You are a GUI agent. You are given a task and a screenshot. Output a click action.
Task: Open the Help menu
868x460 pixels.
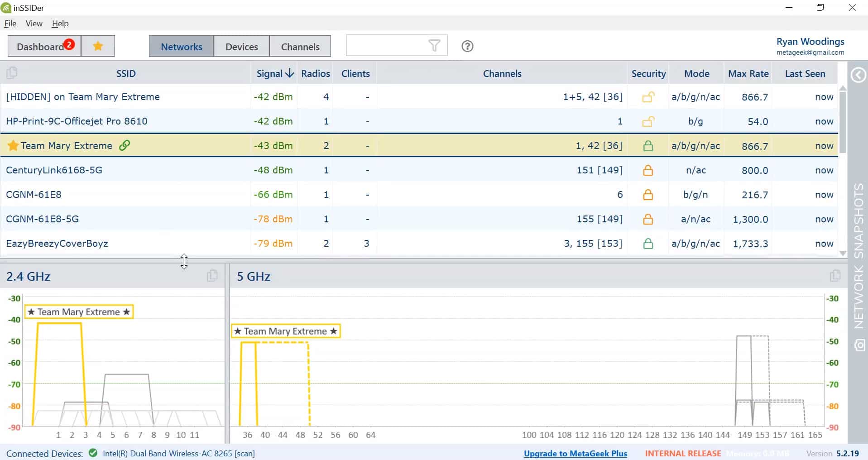click(x=60, y=24)
